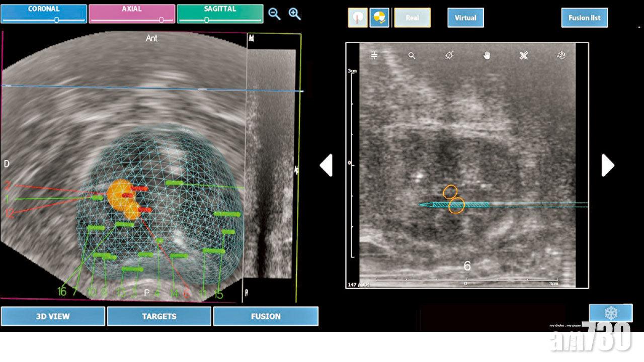Select the magnifier tool in ultrasound view
Image resolution: width=644 pixels, height=362 pixels.
412,56
